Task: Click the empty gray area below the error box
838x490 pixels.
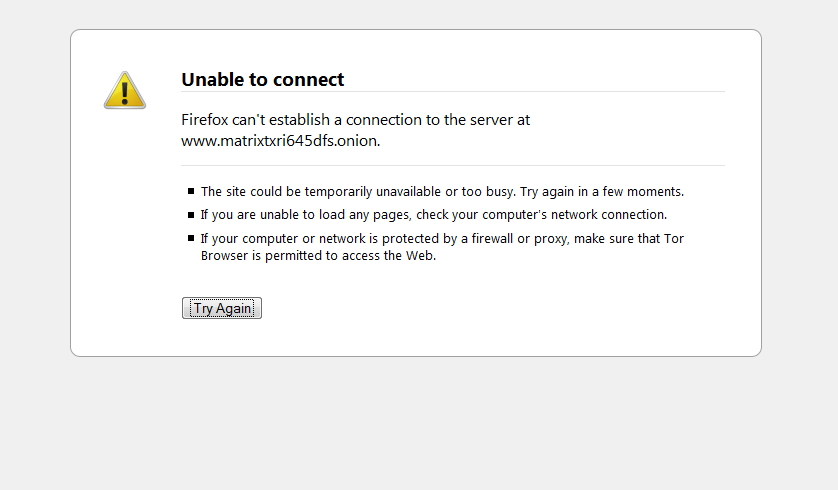Action: coord(419,422)
